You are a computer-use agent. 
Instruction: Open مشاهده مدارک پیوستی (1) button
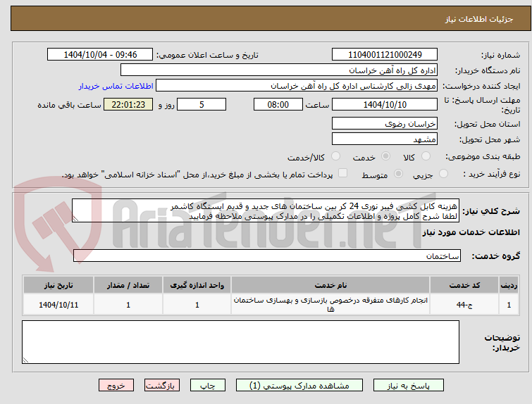[x=299, y=386]
